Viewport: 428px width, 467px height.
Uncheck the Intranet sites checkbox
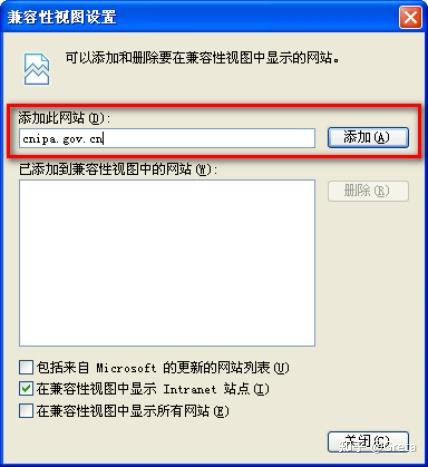(26, 389)
